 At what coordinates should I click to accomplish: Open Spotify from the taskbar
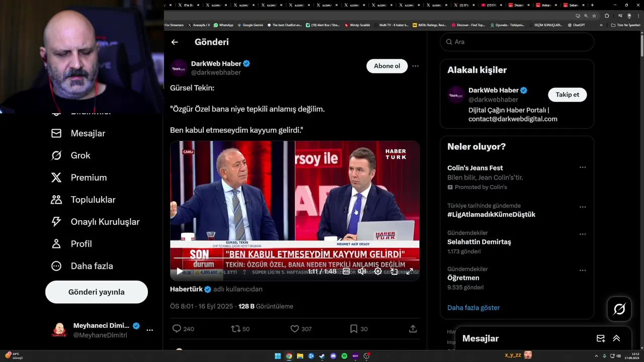[344, 356]
